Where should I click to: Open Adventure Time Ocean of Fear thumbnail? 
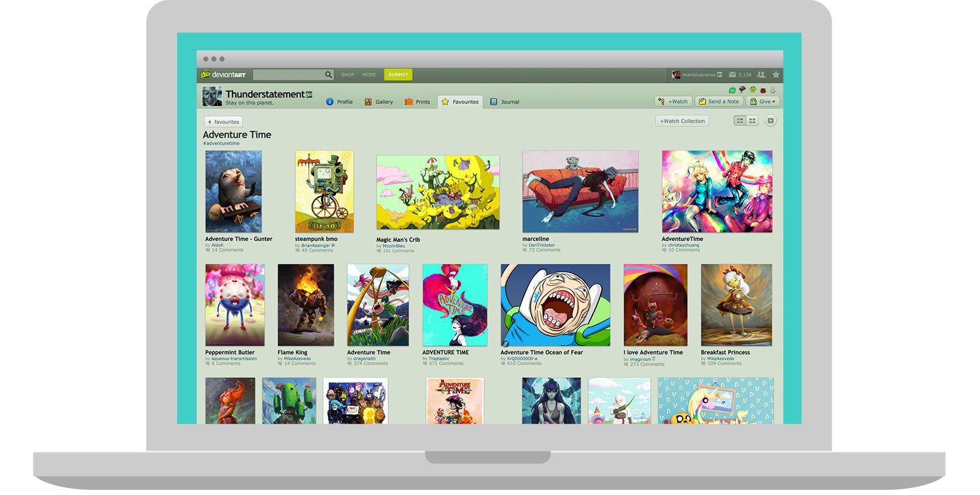[x=555, y=305]
